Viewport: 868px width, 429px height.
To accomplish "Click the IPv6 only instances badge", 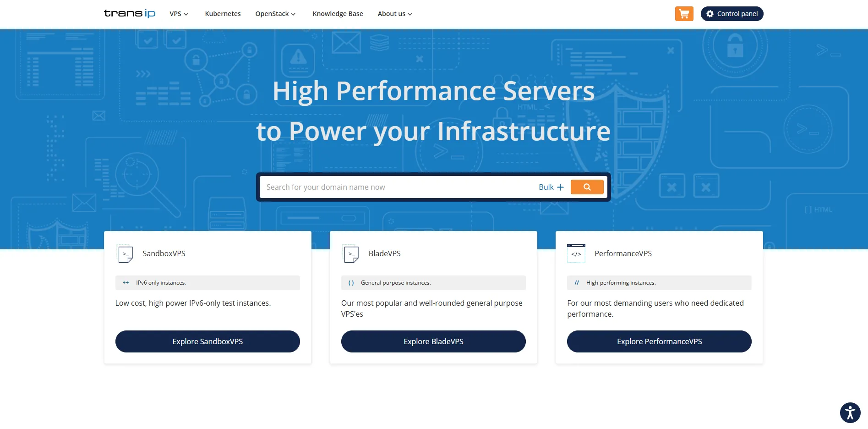I will (207, 283).
